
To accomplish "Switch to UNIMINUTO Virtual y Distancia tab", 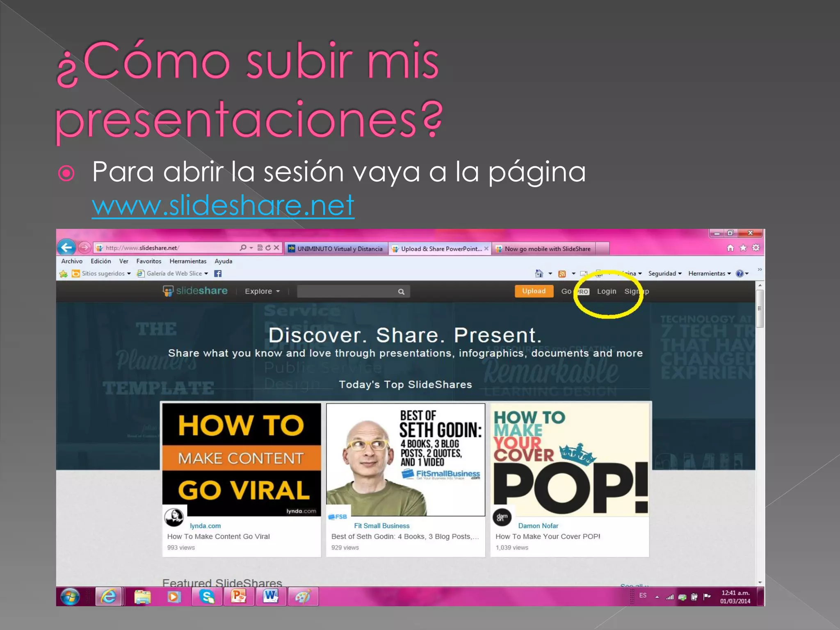I will (x=336, y=249).
